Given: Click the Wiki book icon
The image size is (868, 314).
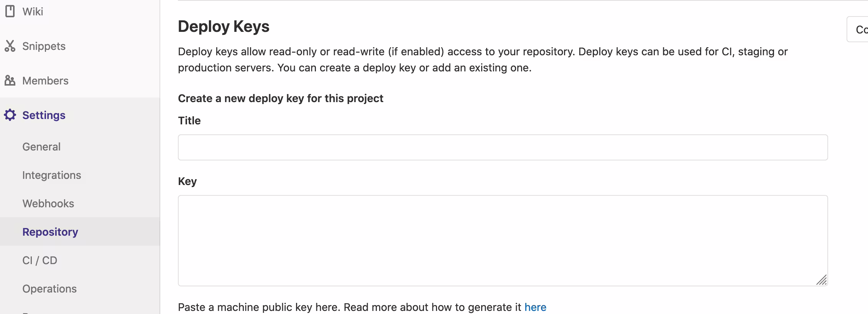Looking at the screenshot, I should pos(10,11).
